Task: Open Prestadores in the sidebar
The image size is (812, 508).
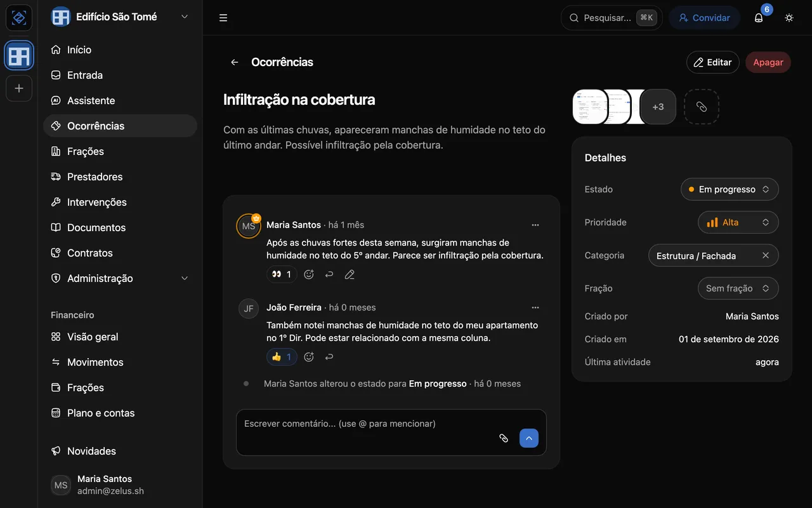Action: click(121, 177)
